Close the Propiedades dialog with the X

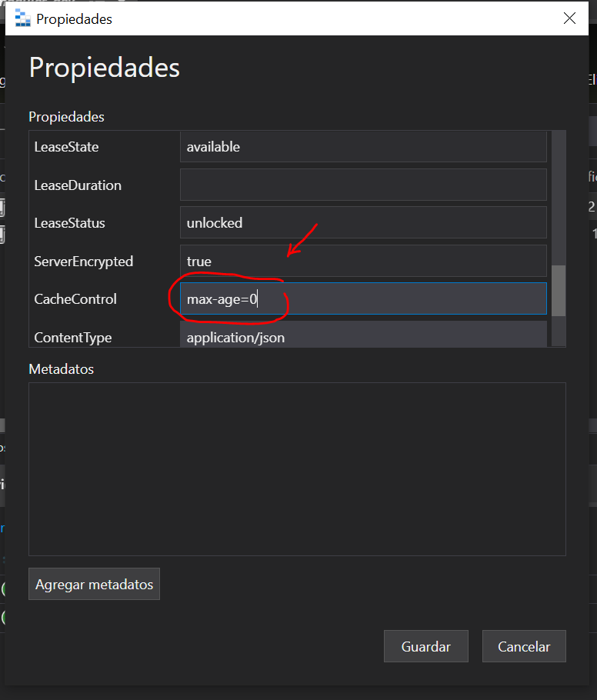pyautogui.click(x=569, y=18)
